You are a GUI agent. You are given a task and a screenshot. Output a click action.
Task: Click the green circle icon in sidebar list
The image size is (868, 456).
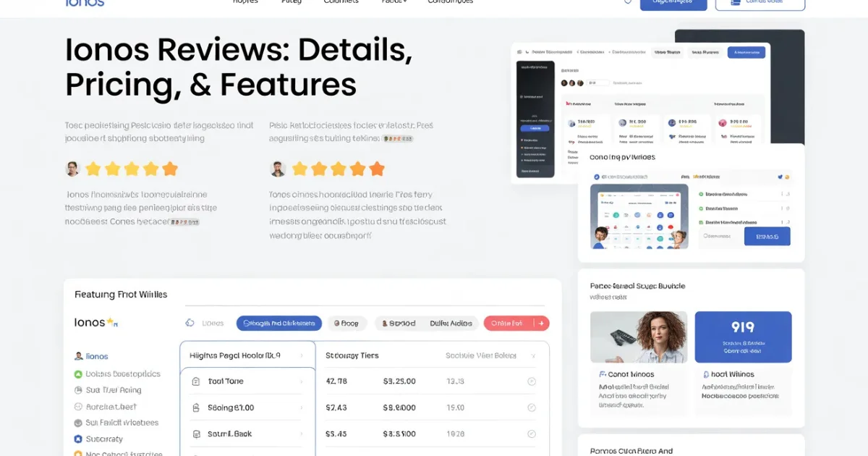[79, 374]
